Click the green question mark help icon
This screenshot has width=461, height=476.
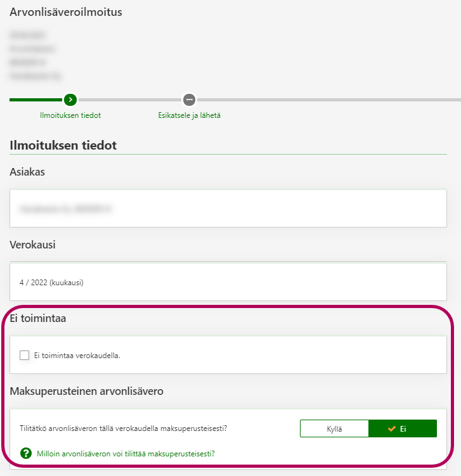(26, 453)
